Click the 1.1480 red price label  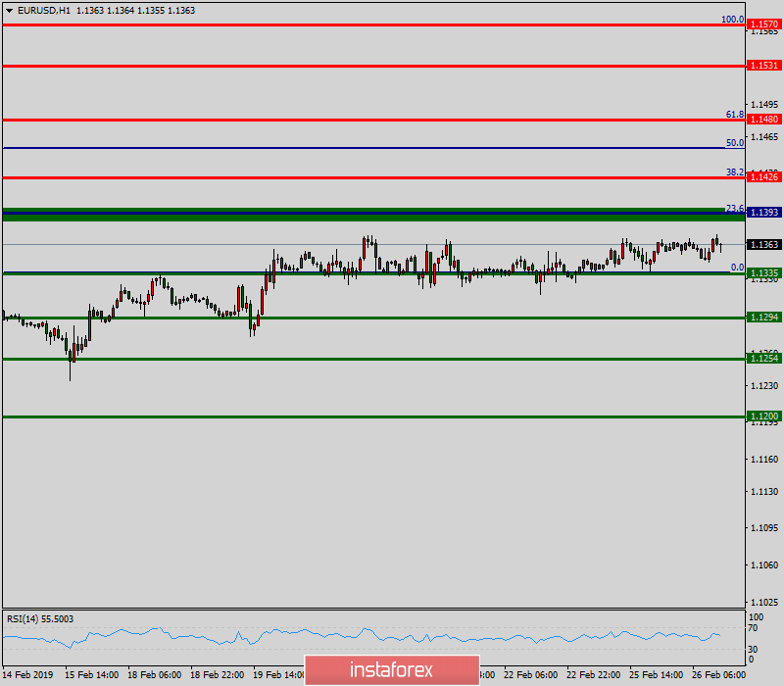click(x=764, y=119)
